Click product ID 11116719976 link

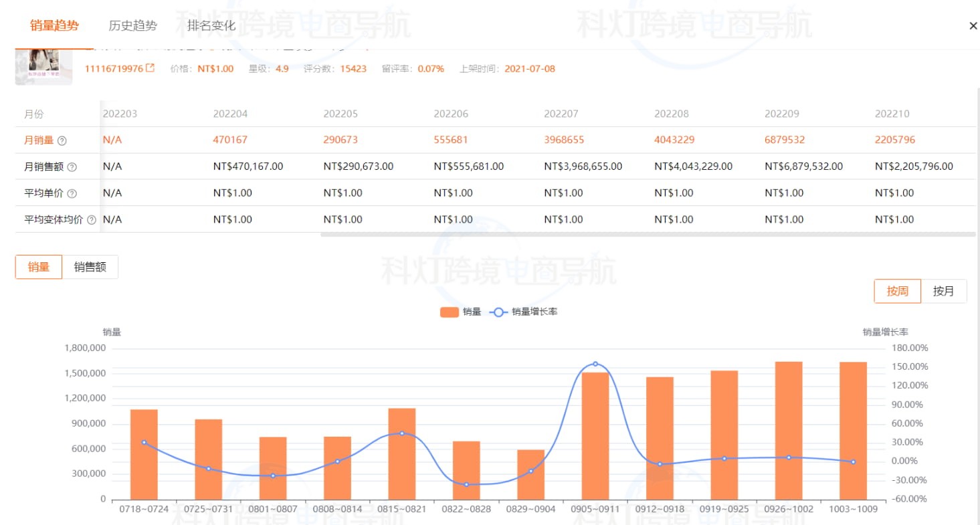click(113, 68)
